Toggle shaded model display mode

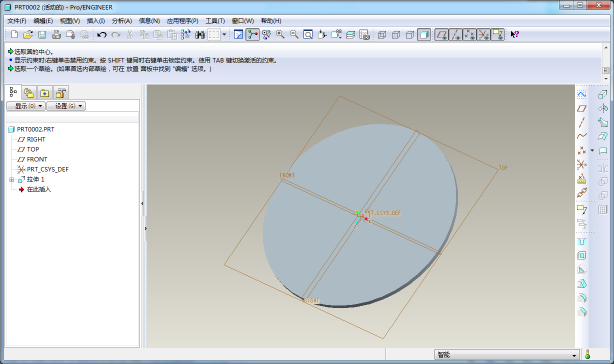point(423,34)
